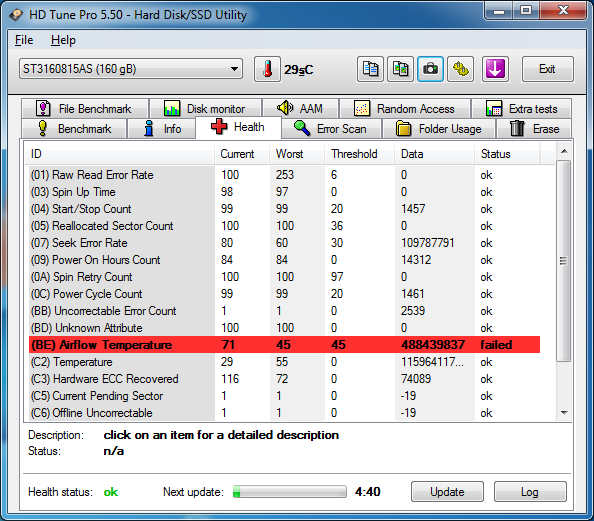Save a screenshot with the camera icon
The width and height of the screenshot is (594, 521).
pyautogui.click(x=430, y=69)
